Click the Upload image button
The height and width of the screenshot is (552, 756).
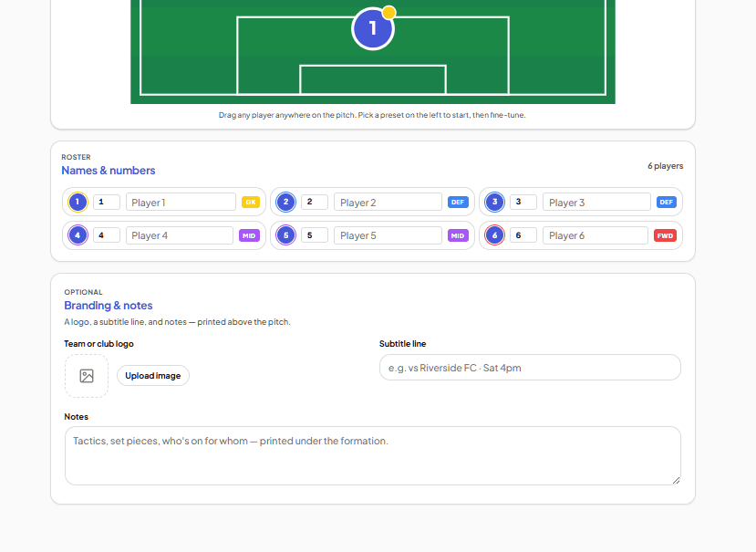point(153,375)
